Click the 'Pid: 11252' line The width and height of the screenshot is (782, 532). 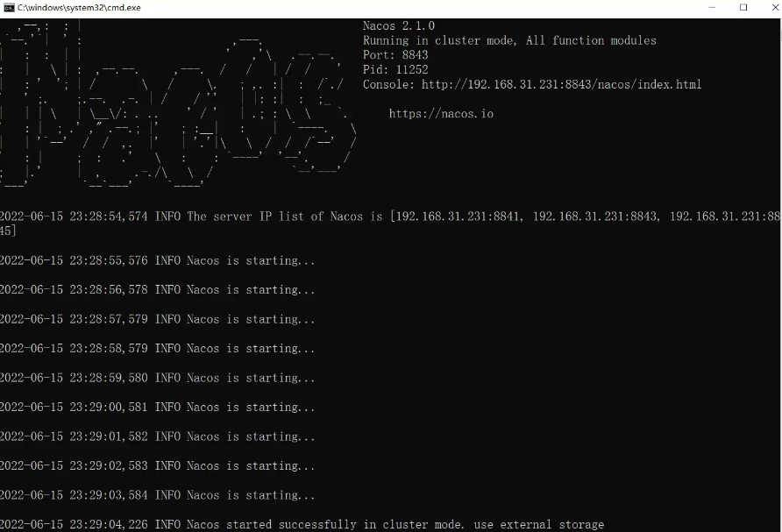[x=395, y=69]
